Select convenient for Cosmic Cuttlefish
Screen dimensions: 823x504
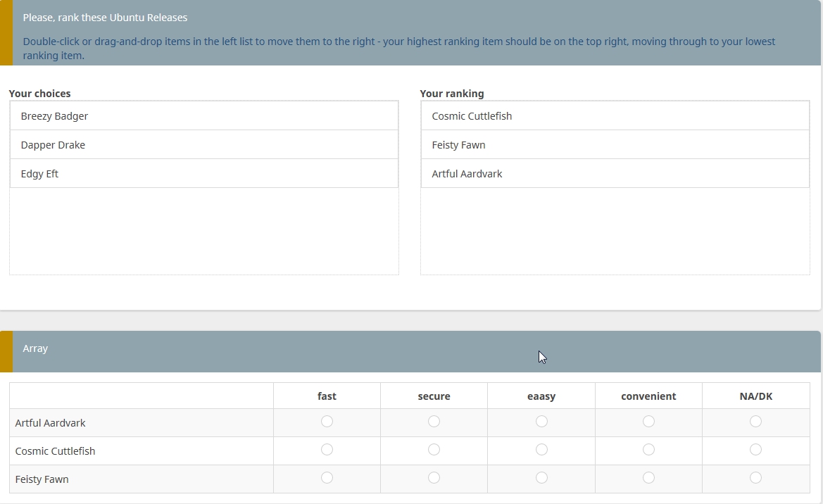[x=648, y=450]
